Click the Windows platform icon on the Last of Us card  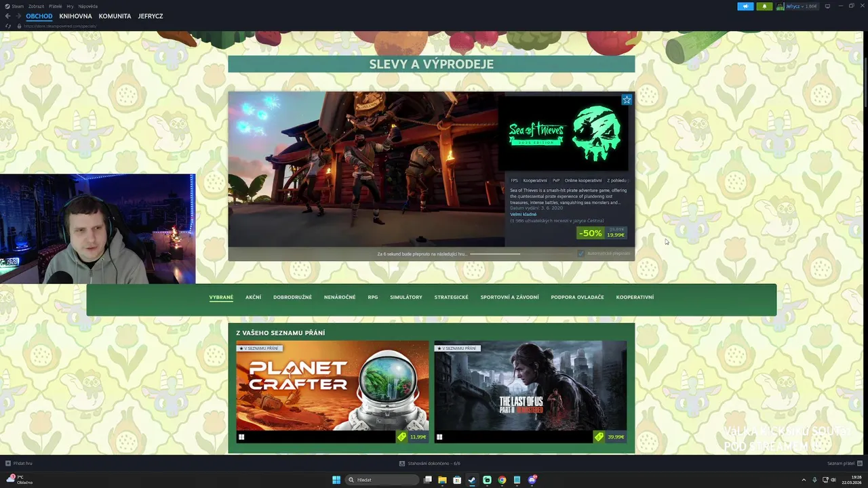[x=439, y=437]
